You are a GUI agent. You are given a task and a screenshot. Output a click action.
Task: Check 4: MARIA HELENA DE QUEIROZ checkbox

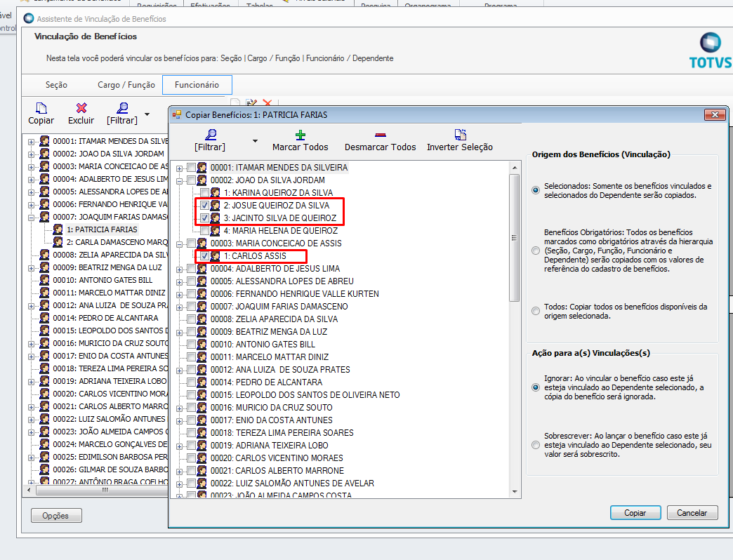[x=205, y=231]
